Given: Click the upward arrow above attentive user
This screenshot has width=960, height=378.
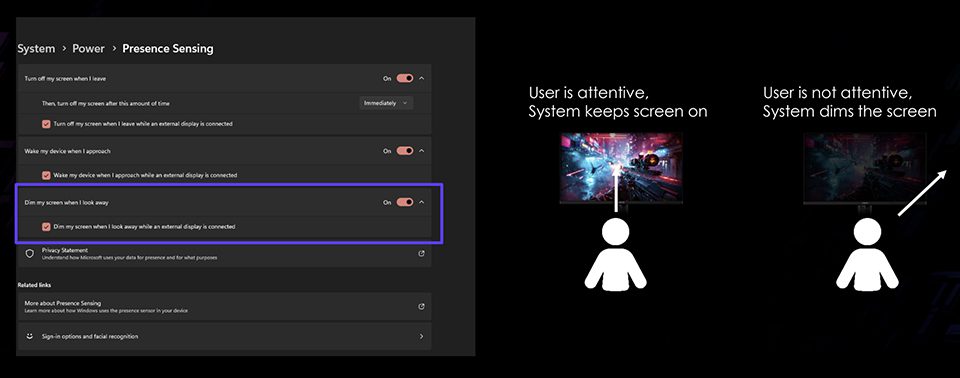Looking at the screenshot, I should (x=616, y=187).
